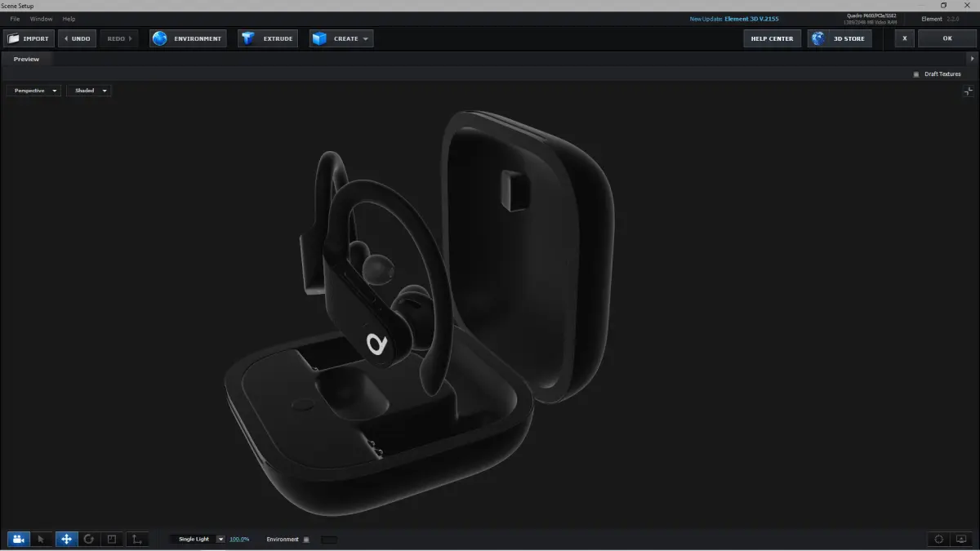Click the X cancel button
980x551 pixels.
click(904, 38)
